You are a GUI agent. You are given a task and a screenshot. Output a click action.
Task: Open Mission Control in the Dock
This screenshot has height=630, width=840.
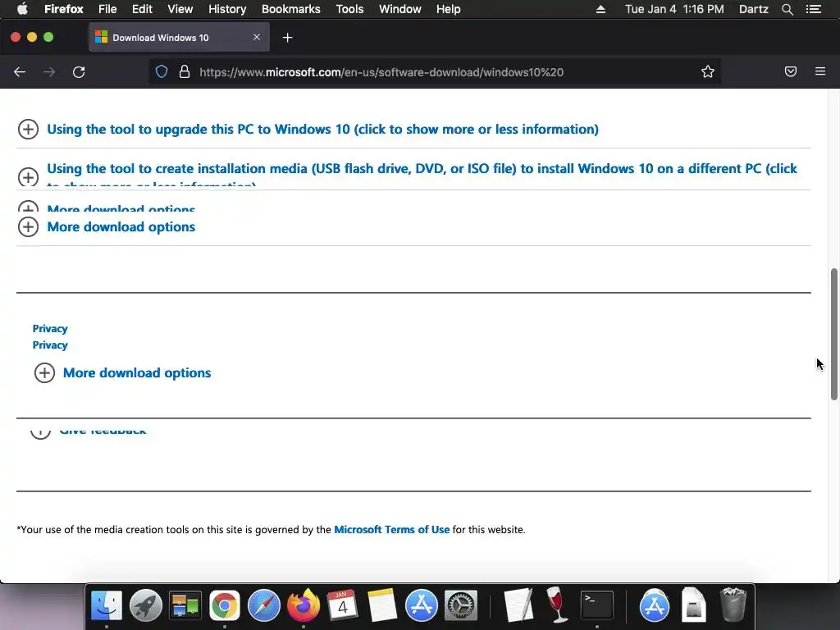click(185, 605)
